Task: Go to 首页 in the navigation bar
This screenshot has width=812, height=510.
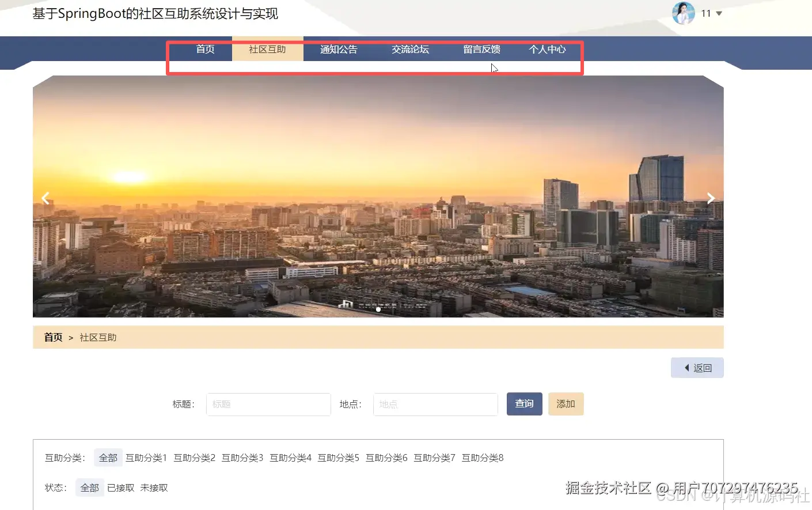Action: pyautogui.click(x=205, y=50)
